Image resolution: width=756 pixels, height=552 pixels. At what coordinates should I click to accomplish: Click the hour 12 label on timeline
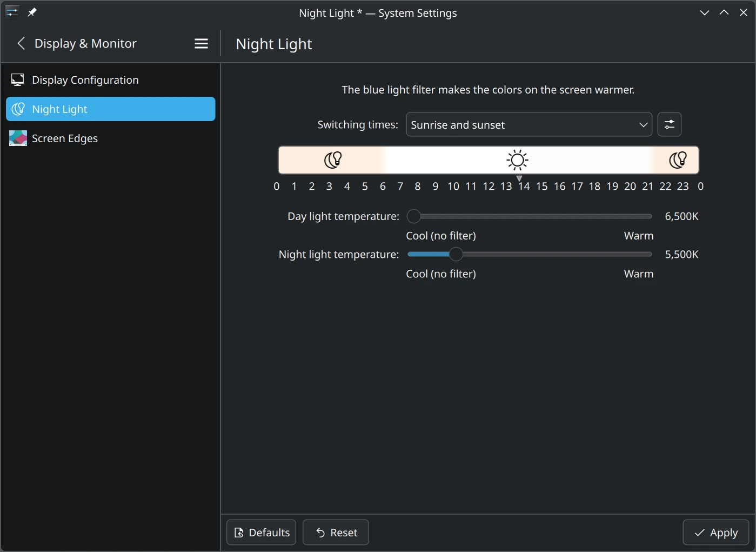(489, 186)
